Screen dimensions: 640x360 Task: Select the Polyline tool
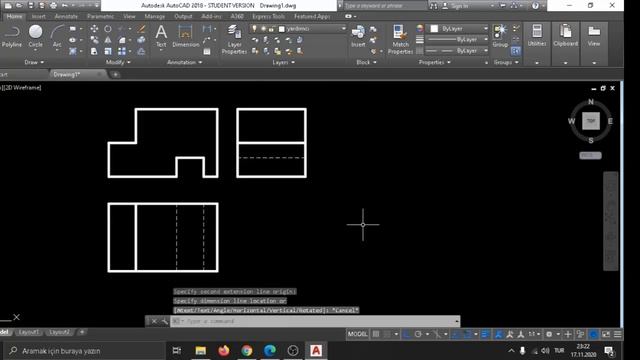tap(11, 37)
